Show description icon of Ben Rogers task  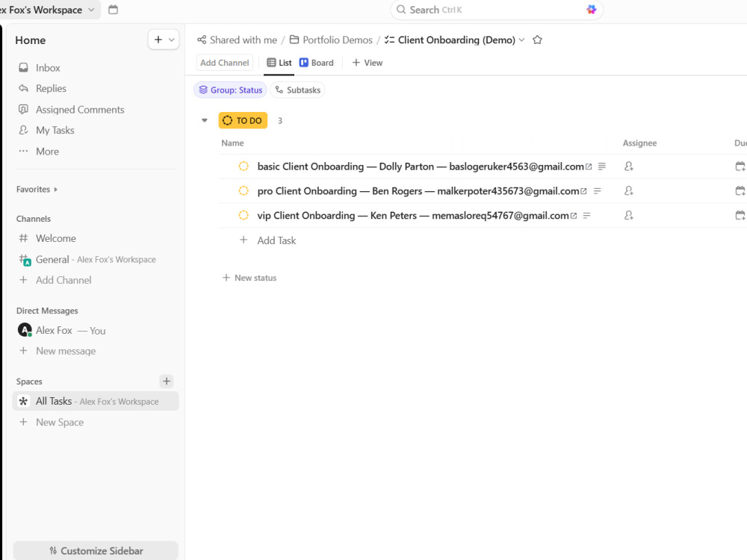pos(598,191)
